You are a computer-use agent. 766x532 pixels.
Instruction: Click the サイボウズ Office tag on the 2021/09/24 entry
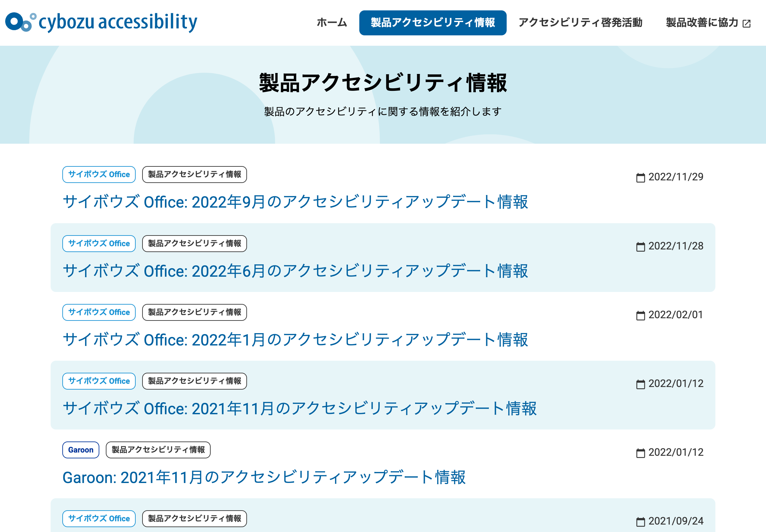coord(99,518)
